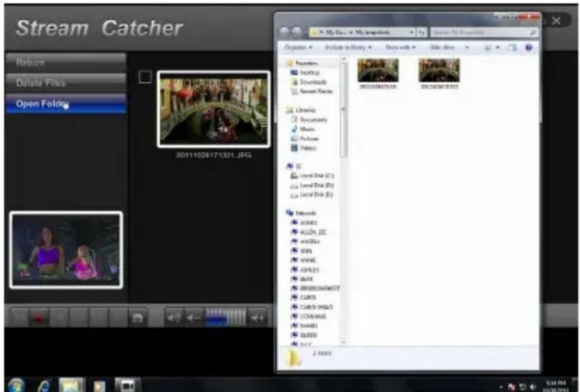This screenshot has width=580, height=392.
Task: Increase volume with the plus speaker icon
Action: (x=258, y=318)
